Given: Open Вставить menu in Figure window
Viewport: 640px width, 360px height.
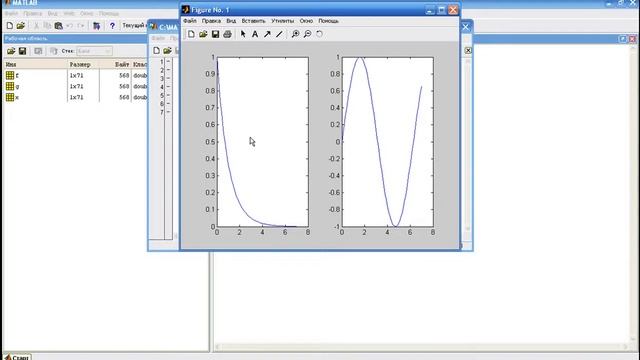Looking at the screenshot, I should pos(253,21).
